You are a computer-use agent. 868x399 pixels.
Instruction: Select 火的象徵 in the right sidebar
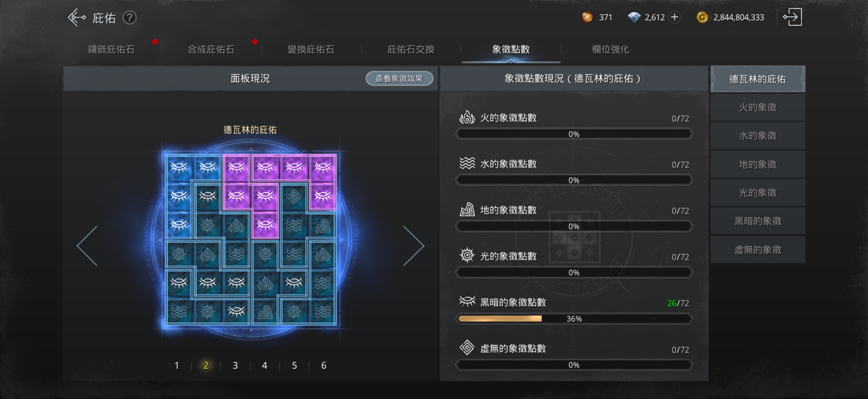pyautogui.click(x=757, y=108)
